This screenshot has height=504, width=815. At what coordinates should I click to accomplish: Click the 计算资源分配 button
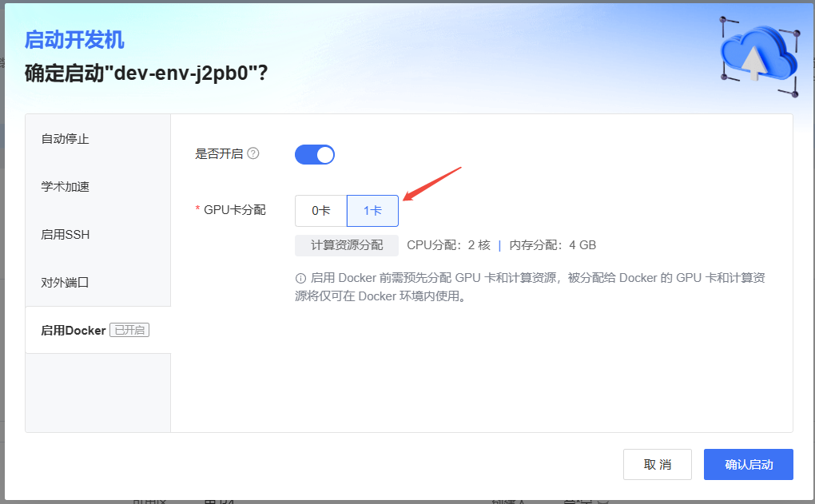[x=347, y=245]
